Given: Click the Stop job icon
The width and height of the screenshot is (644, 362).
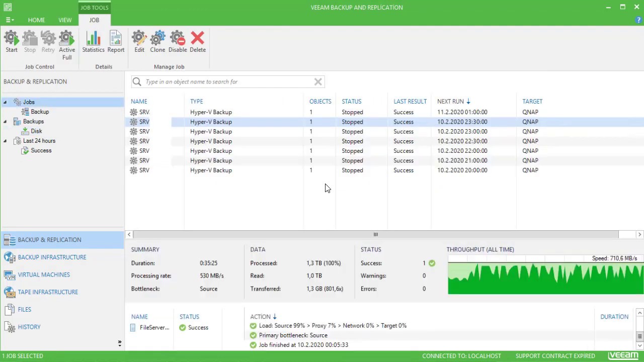Looking at the screenshot, I should click(x=30, y=42).
